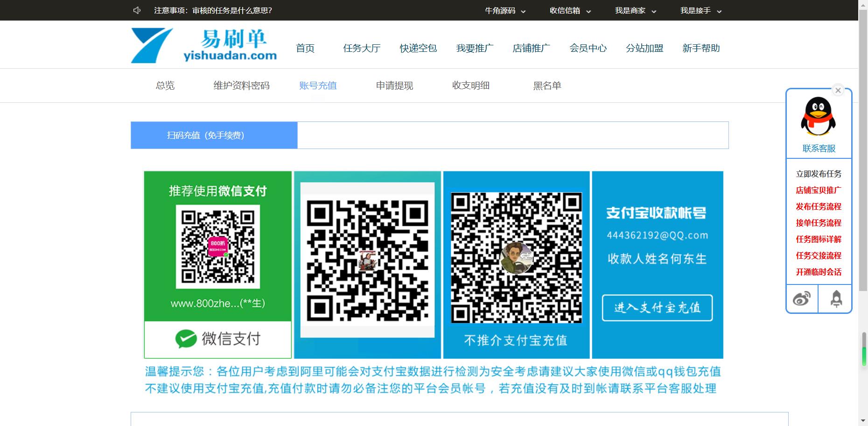Viewport: 868px width, 426px height.
Task: Expand the 牛角源码 dropdown
Action: (x=505, y=11)
